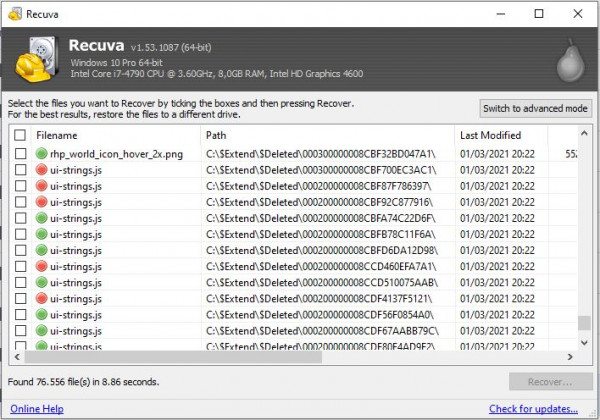Click the left arrow of the horizontal scrollbar
Screen dimensions: 600x420
pyautogui.click(x=17, y=357)
